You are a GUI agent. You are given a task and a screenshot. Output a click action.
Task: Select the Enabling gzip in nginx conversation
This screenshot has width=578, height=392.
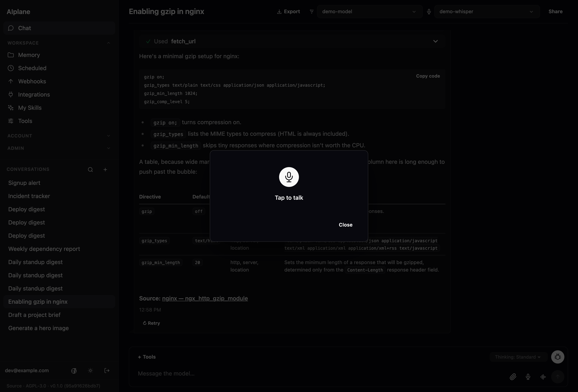tap(59, 301)
